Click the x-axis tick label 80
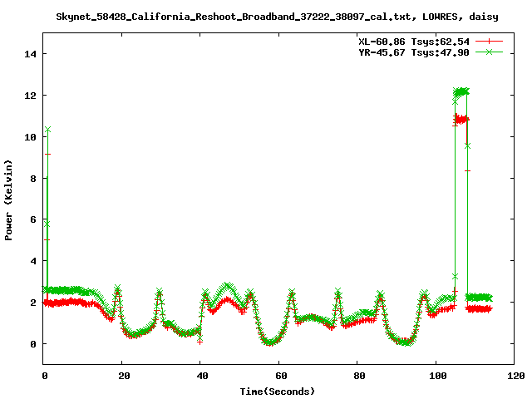532x399 pixels. [x=359, y=376]
